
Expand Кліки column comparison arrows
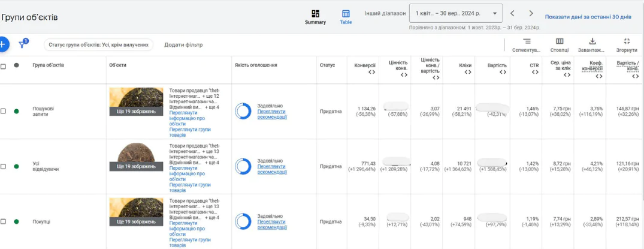point(468,72)
